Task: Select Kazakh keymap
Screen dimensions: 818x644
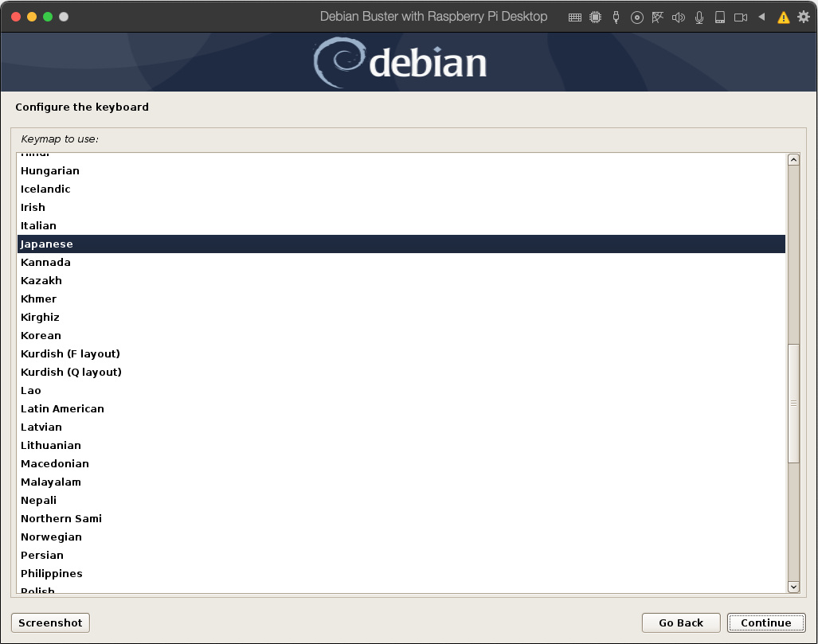Action: [x=401, y=280]
